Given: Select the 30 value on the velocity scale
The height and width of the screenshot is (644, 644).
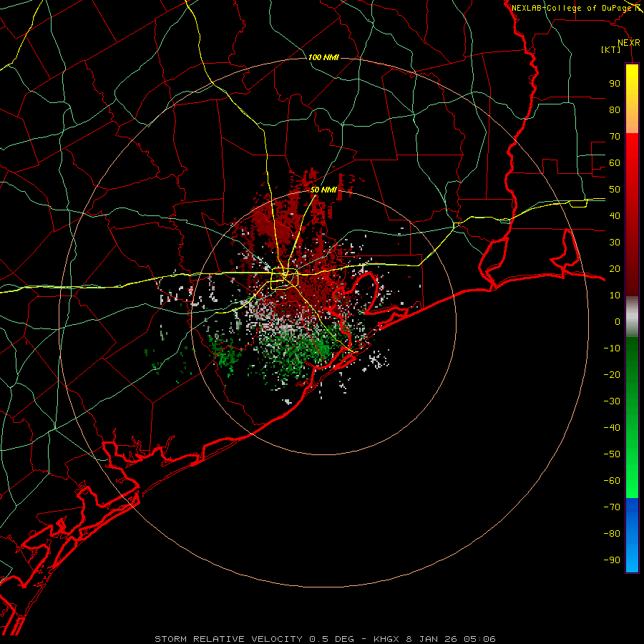Looking at the screenshot, I should pyautogui.click(x=615, y=243).
